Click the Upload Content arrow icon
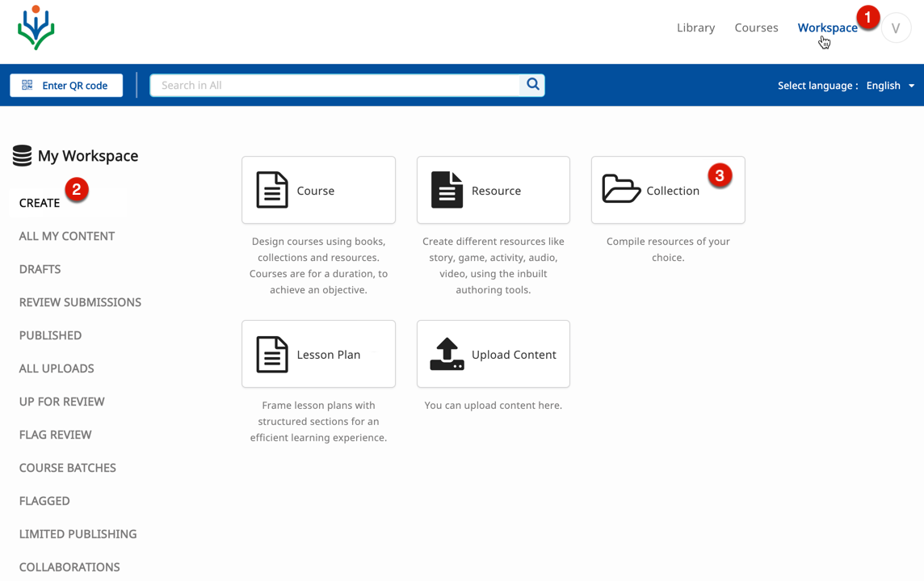This screenshot has width=924, height=581. click(x=447, y=355)
